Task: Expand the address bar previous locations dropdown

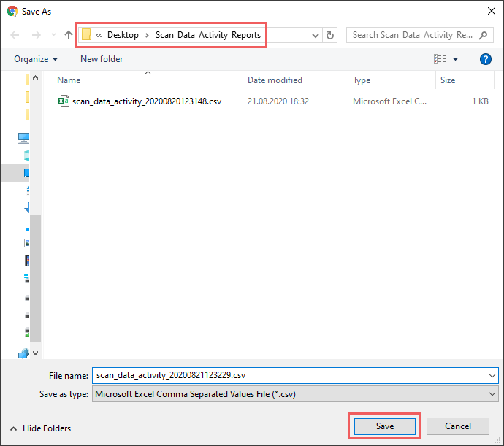Action: point(315,35)
